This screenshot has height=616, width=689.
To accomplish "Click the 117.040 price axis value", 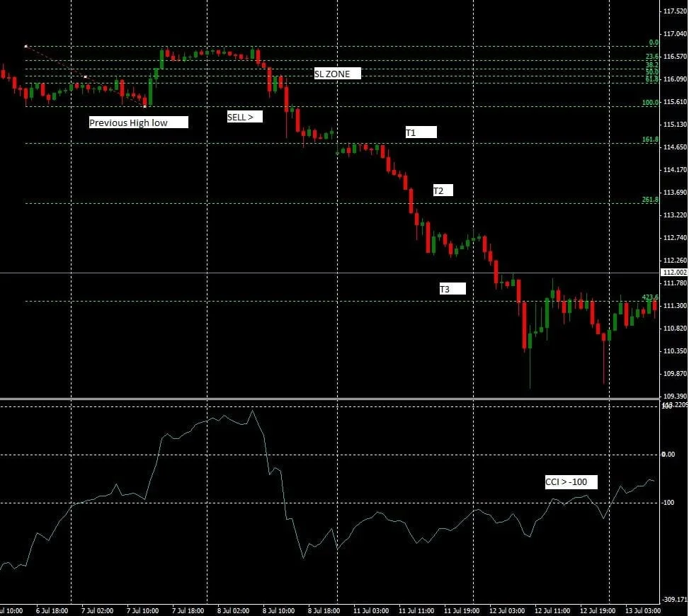I will [675, 33].
